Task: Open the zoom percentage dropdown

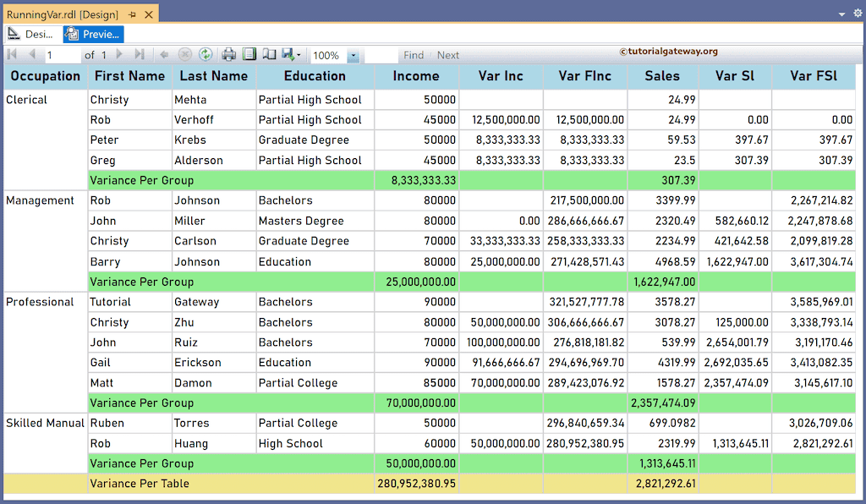Action: pos(354,54)
